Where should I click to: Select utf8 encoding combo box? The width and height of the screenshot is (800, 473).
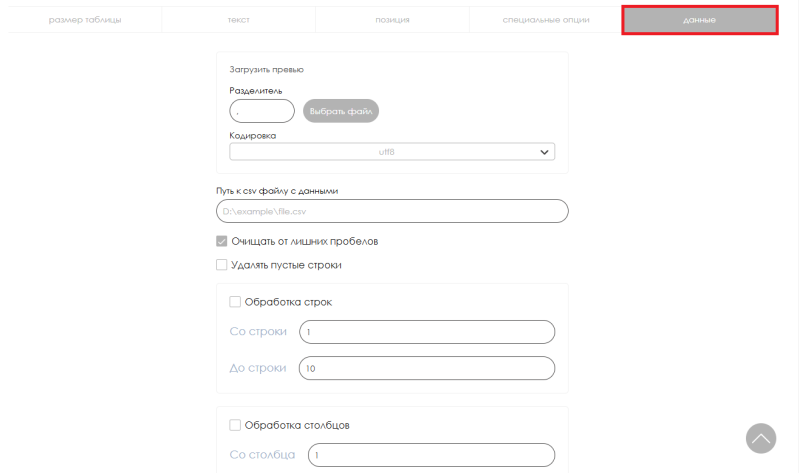coord(392,152)
